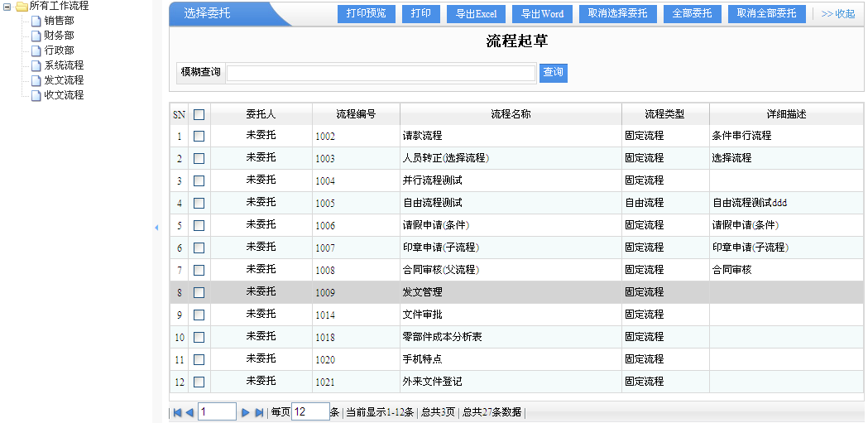This screenshot has height=423, width=868.
Task: Sort by 流程编号 column header
Action: [356, 114]
